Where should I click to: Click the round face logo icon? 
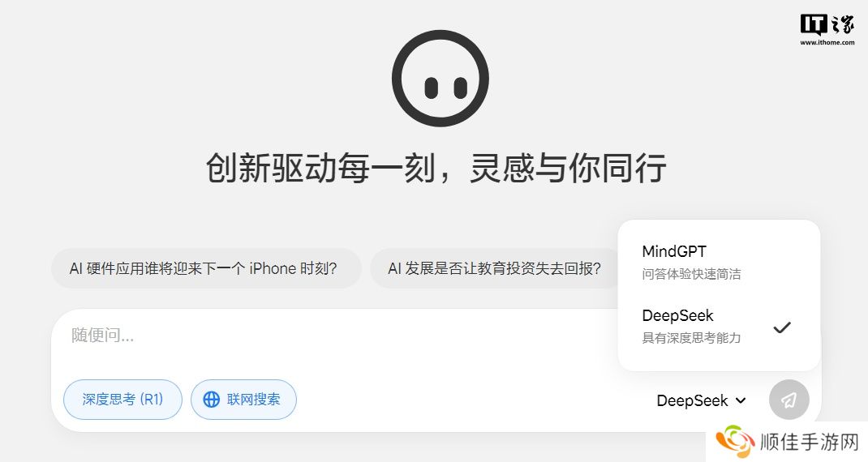tap(440, 79)
